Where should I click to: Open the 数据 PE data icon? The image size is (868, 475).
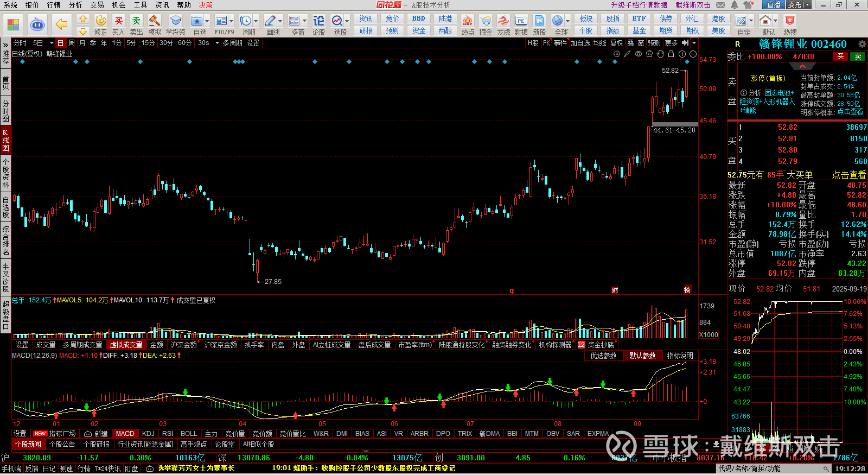pos(521,21)
